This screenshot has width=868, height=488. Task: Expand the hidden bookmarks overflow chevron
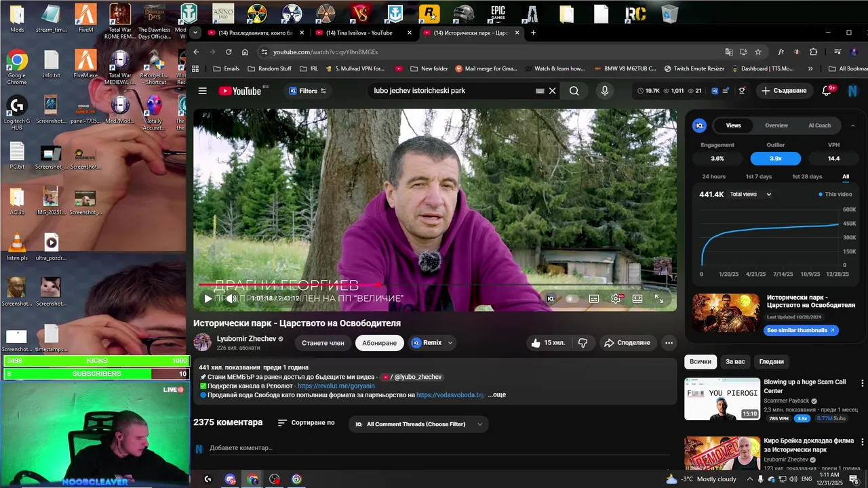(810, 68)
